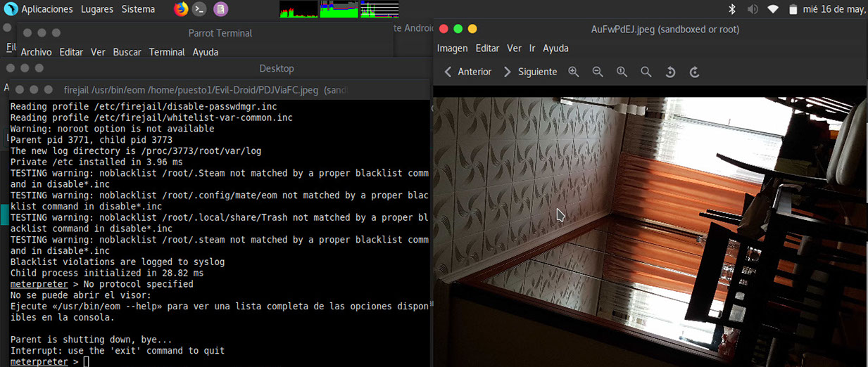868x367 pixels.
Task: Click the zoom in magnifier icon
Action: tap(574, 72)
